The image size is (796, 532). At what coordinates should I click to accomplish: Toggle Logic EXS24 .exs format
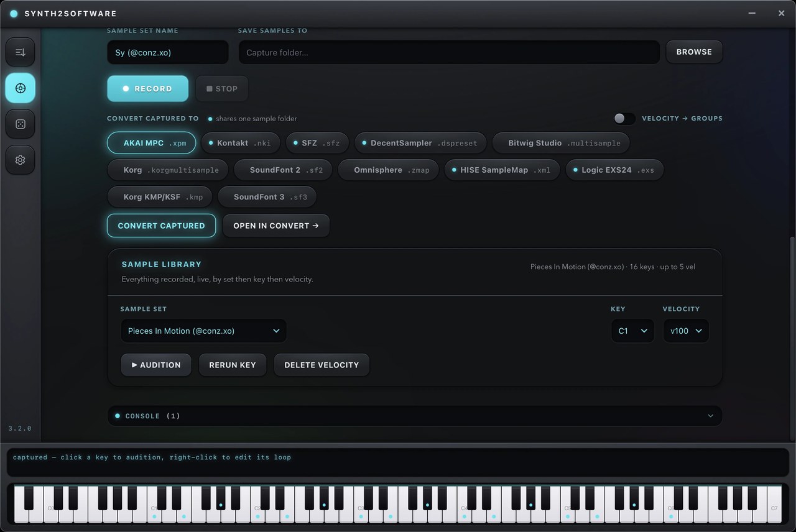pyautogui.click(x=614, y=170)
